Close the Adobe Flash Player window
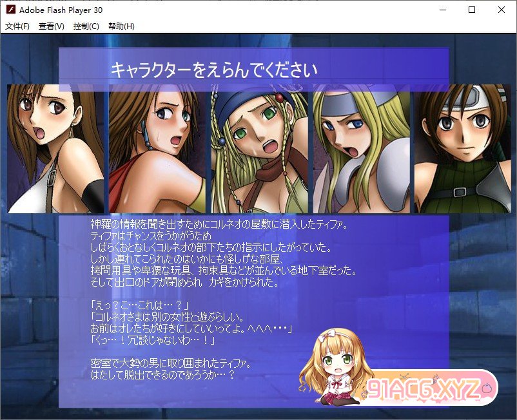Viewport: 517px width, 420px height. click(502, 10)
